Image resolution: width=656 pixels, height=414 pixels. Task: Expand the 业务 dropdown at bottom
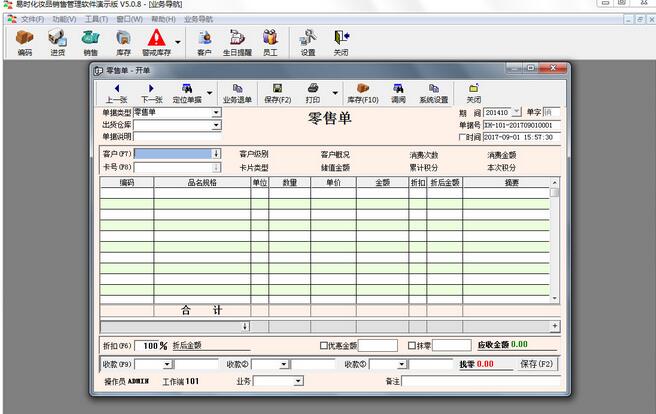pos(297,381)
